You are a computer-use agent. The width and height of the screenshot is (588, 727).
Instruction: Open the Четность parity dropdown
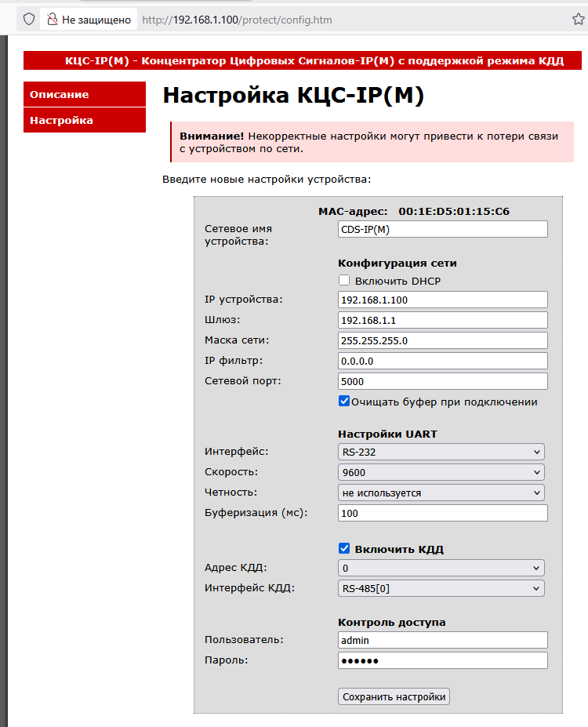pyautogui.click(x=441, y=493)
